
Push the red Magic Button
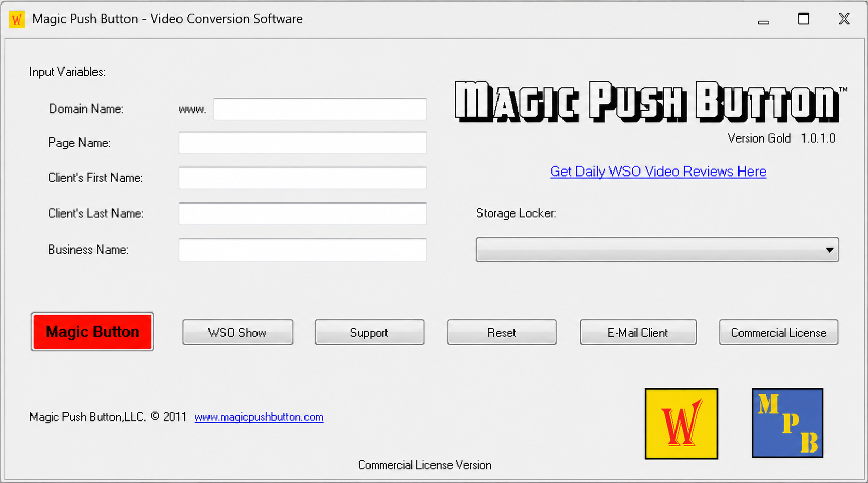[92, 332]
